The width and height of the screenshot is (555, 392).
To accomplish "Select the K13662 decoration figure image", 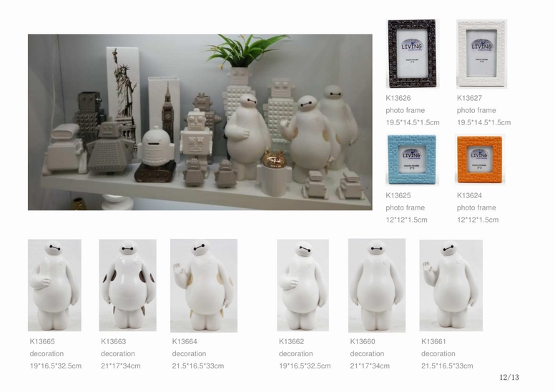I will tap(303, 285).
